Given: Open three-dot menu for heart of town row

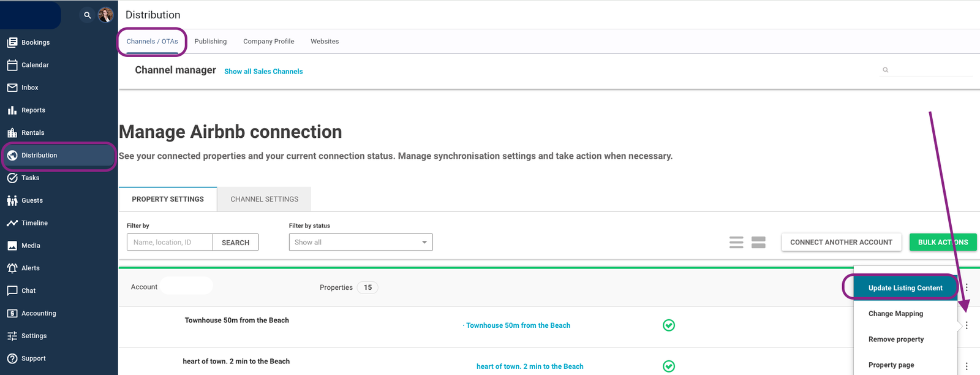Looking at the screenshot, I should tap(967, 366).
